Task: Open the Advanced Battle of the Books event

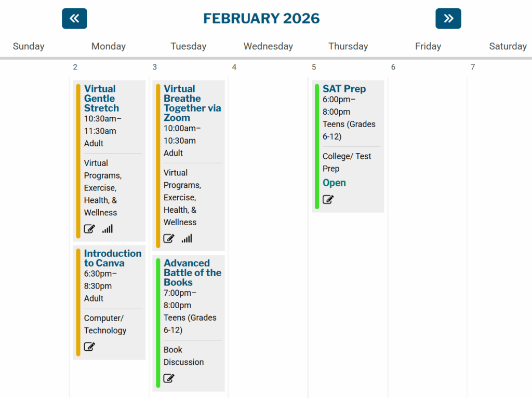Action: [x=192, y=272]
